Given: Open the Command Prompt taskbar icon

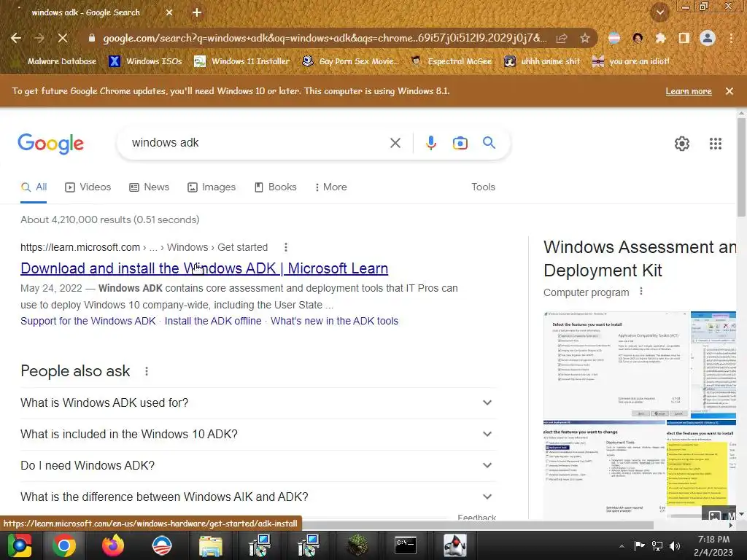Looking at the screenshot, I should (x=406, y=545).
